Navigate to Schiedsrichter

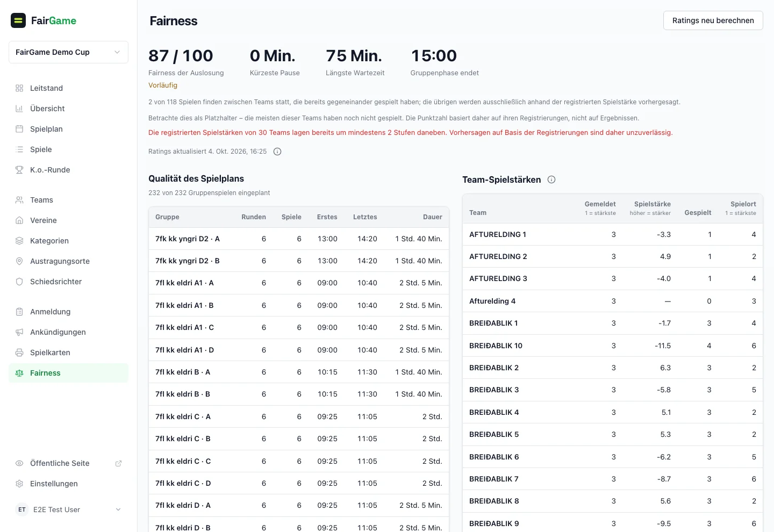click(x=68, y=282)
